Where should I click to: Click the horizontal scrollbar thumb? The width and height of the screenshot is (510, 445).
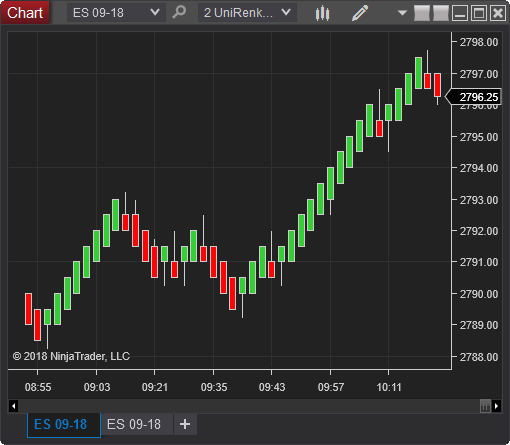(x=485, y=406)
